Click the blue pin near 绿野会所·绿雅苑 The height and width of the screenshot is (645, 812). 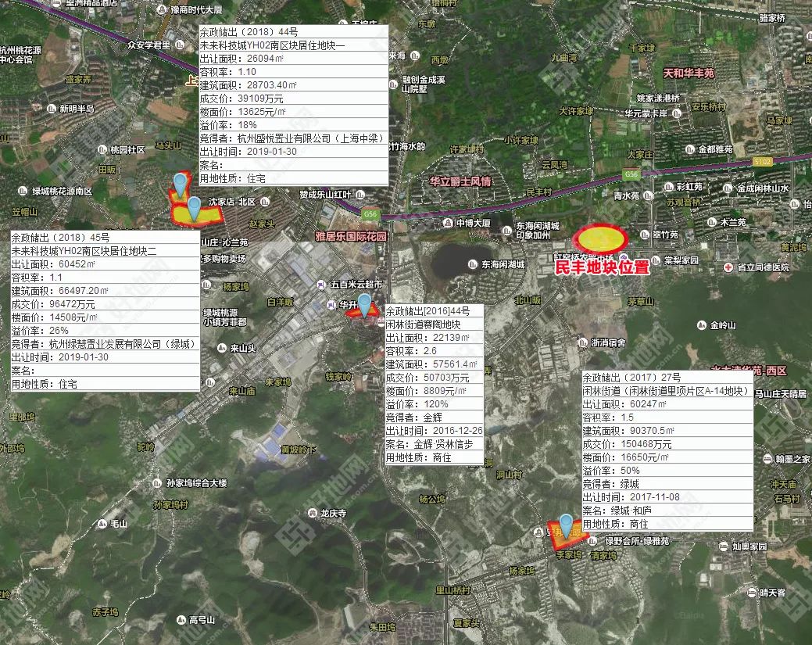click(566, 526)
